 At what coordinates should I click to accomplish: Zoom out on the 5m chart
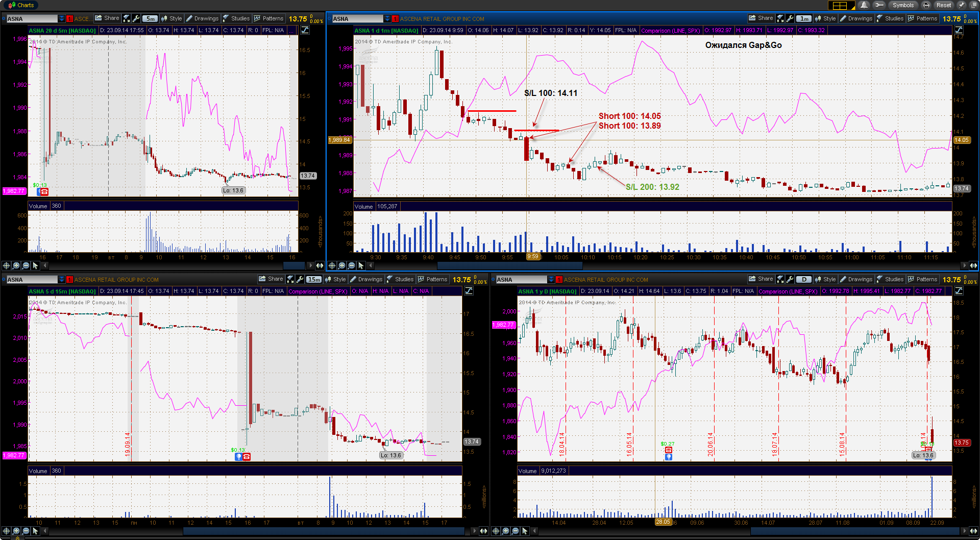coord(26,265)
